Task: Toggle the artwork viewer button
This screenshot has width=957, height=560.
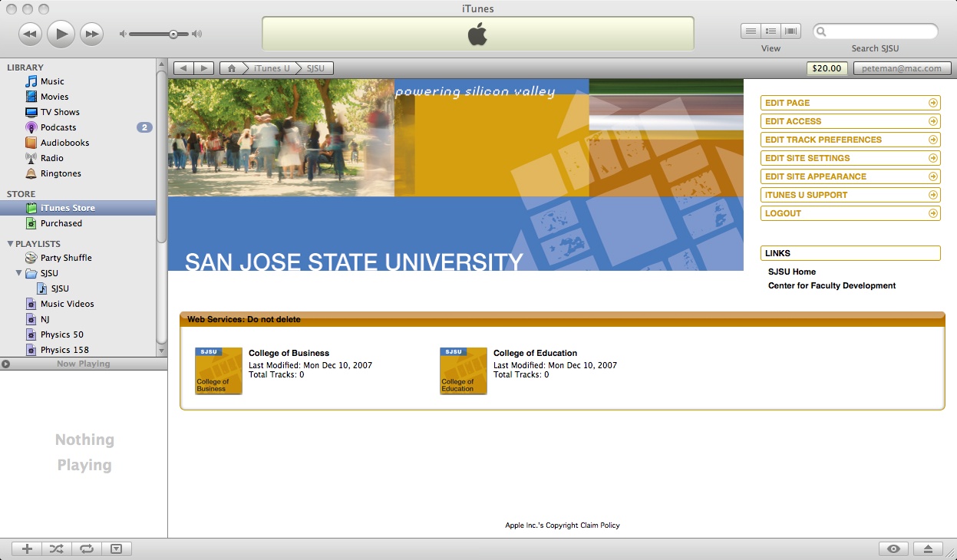Action: click(x=116, y=548)
